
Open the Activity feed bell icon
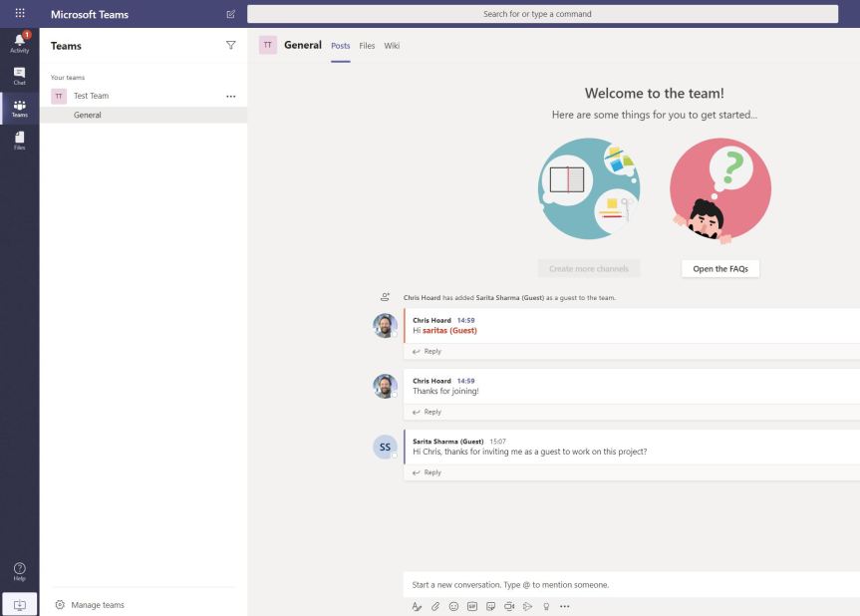pyautogui.click(x=19, y=42)
